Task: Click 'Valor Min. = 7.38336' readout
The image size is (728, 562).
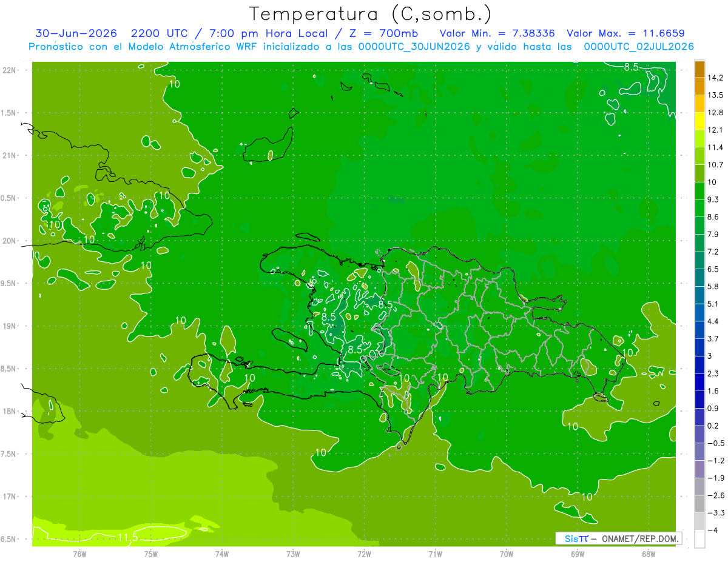Action: pos(497,33)
